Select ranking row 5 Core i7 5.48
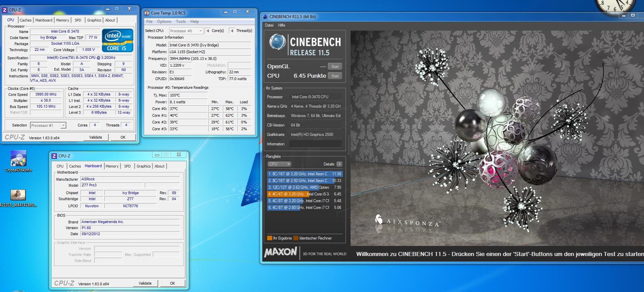Screen dimensions: 644x292 (305, 201)
